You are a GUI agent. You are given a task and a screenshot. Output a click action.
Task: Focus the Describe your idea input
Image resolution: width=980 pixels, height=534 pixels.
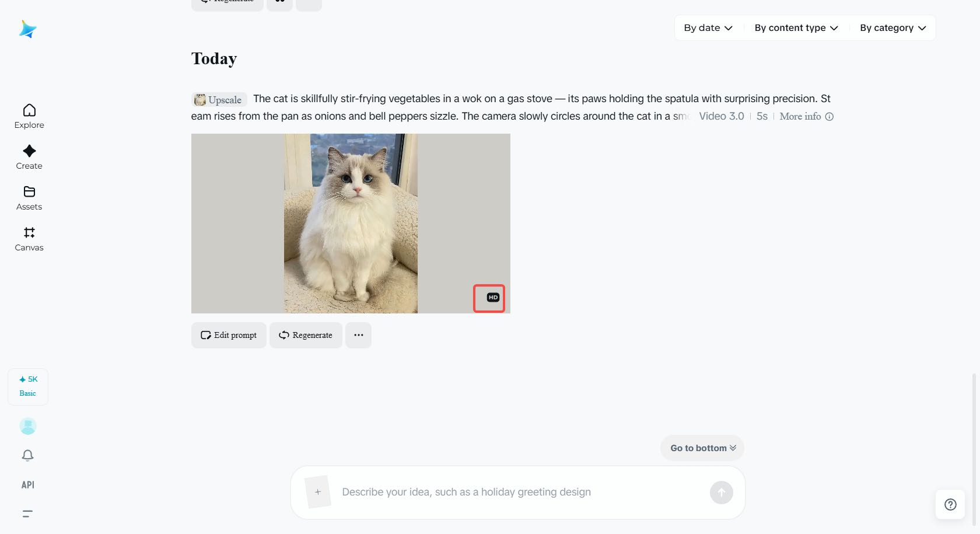point(518,492)
